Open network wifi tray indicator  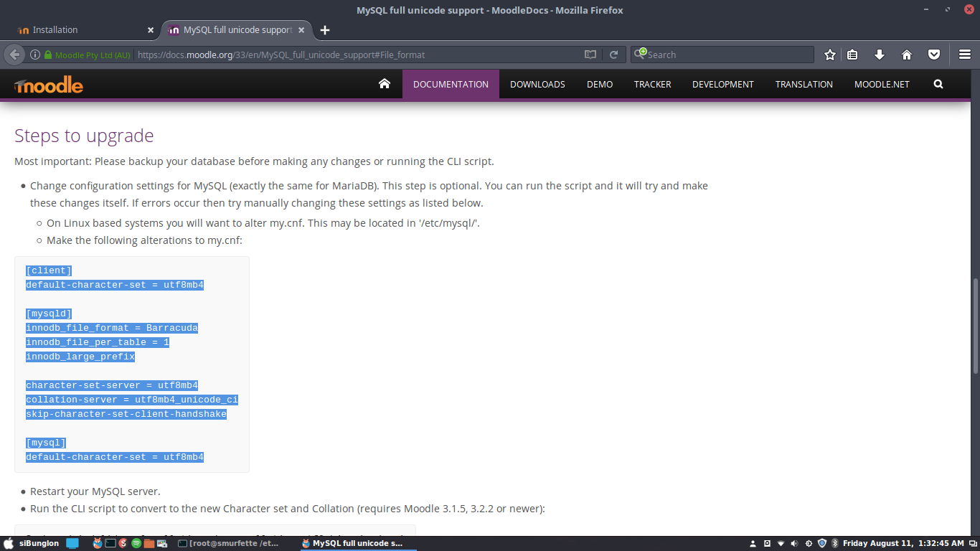781,544
